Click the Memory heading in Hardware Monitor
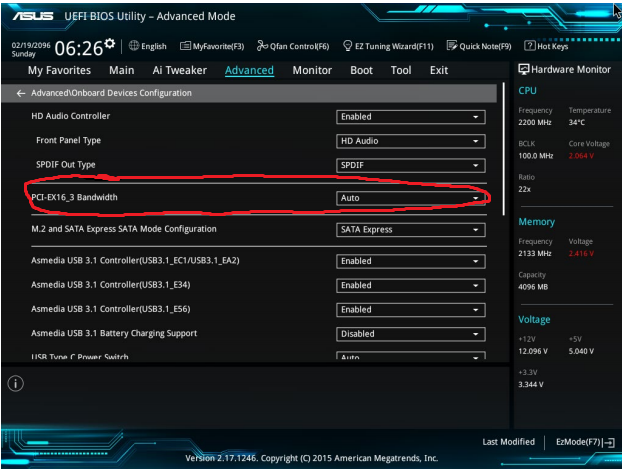Viewport: 622px width, 473px height. pos(536,222)
